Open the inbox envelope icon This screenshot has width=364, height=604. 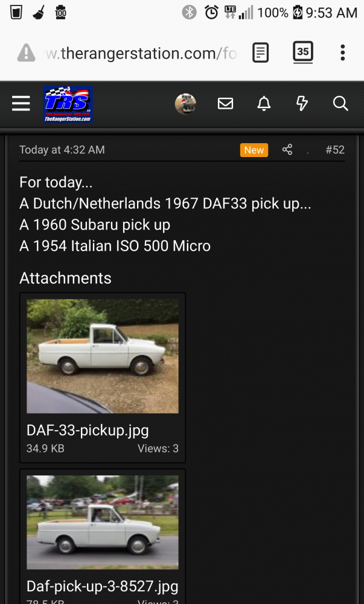[225, 104]
